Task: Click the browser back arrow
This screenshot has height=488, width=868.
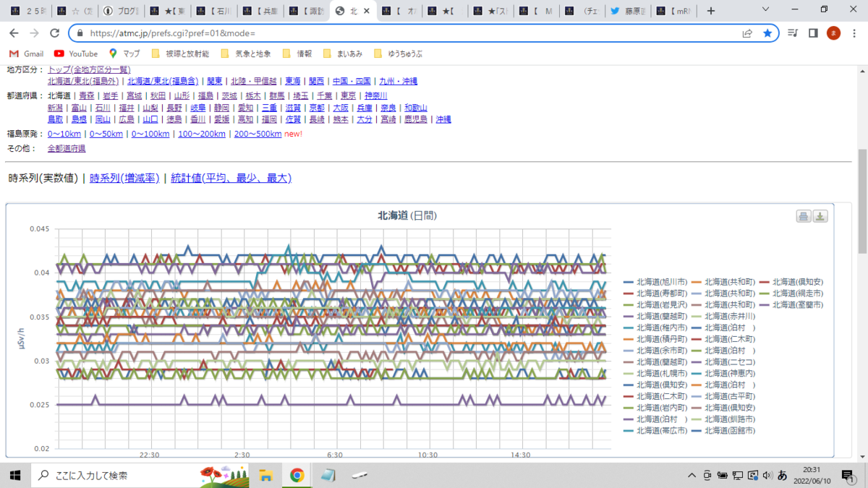Action: click(14, 33)
